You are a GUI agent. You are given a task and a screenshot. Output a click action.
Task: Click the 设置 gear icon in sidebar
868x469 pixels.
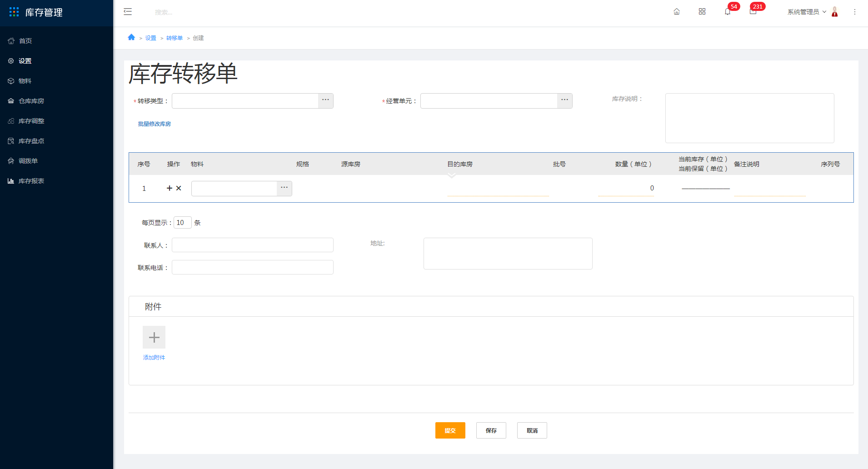[x=11, y=61]
